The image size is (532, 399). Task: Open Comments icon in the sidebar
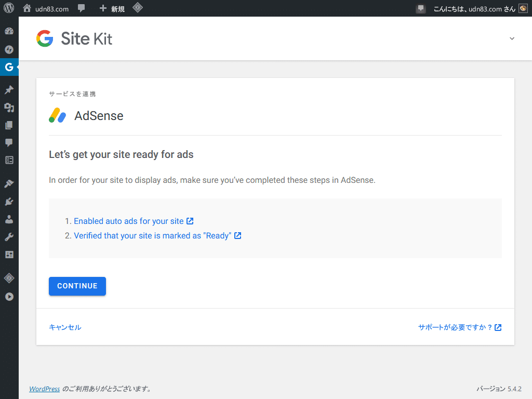click(9, 142)
